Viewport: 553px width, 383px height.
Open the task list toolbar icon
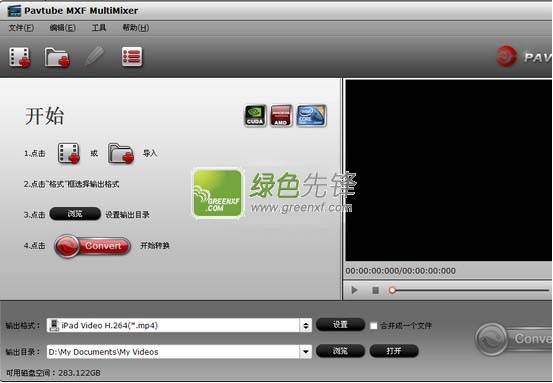pos(132,57)
